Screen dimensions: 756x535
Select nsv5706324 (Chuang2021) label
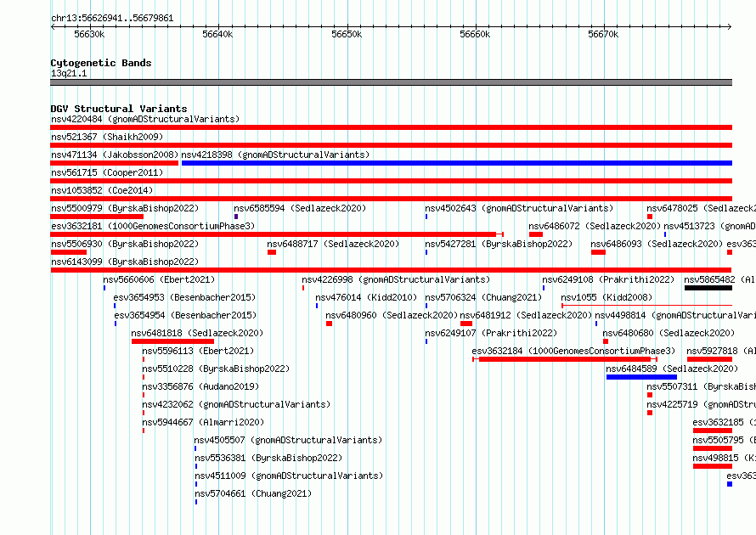tap(483, 297)
